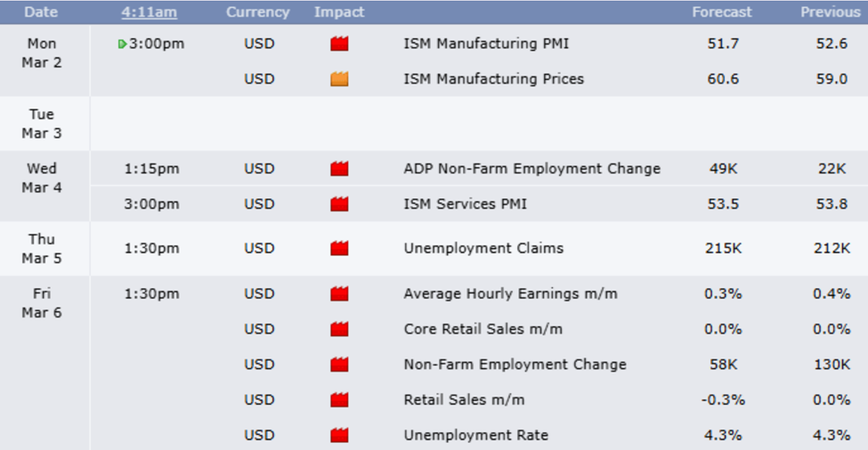Expand the Core Retail Sales m/m event
Image resolution: width=868 pixels, height=450 pixels.
pyautogui.click(x=483, y=329)
